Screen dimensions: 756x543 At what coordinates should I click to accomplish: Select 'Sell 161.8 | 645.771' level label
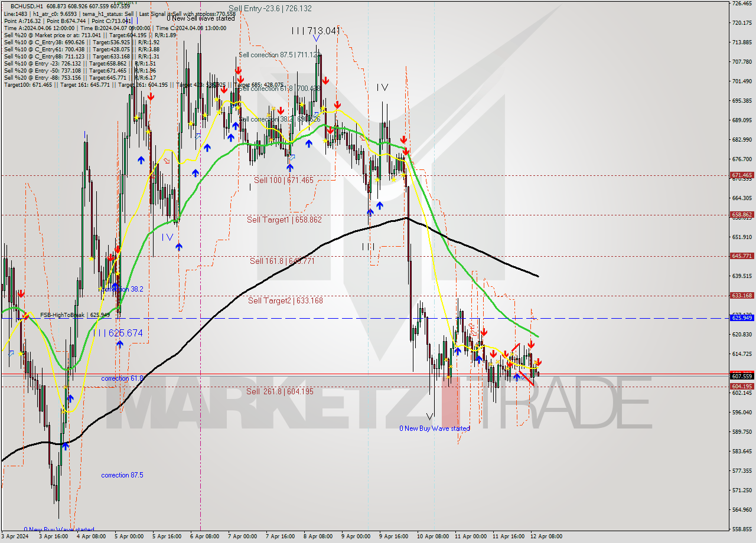[282, 261]
